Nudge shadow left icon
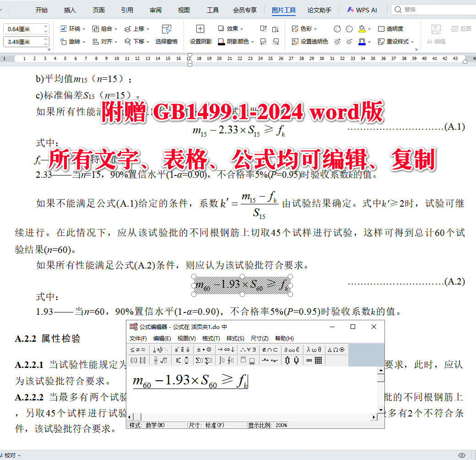Screen dimensions: 476x460 (x=263, y=42)
